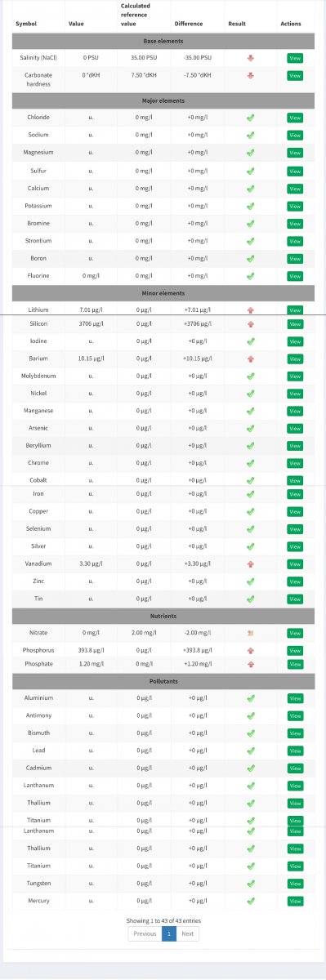Sort table by Symbol column header

(x=26, y=24)
